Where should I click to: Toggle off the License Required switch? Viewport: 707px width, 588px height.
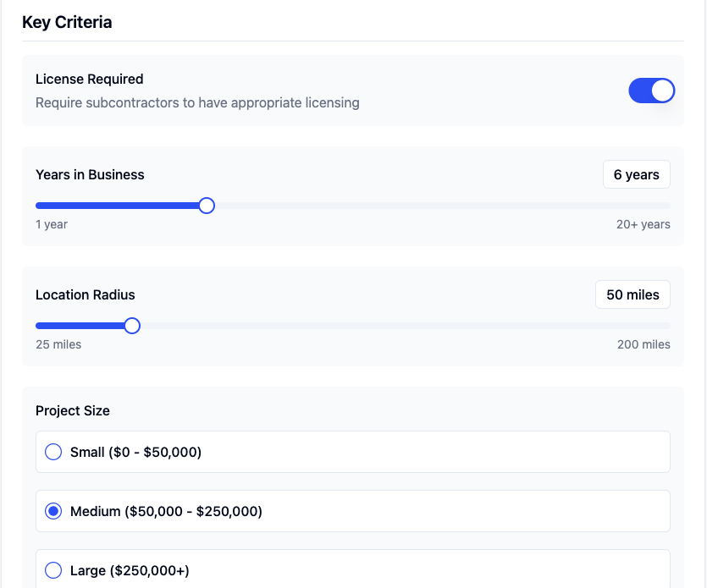tap(651, 91)
